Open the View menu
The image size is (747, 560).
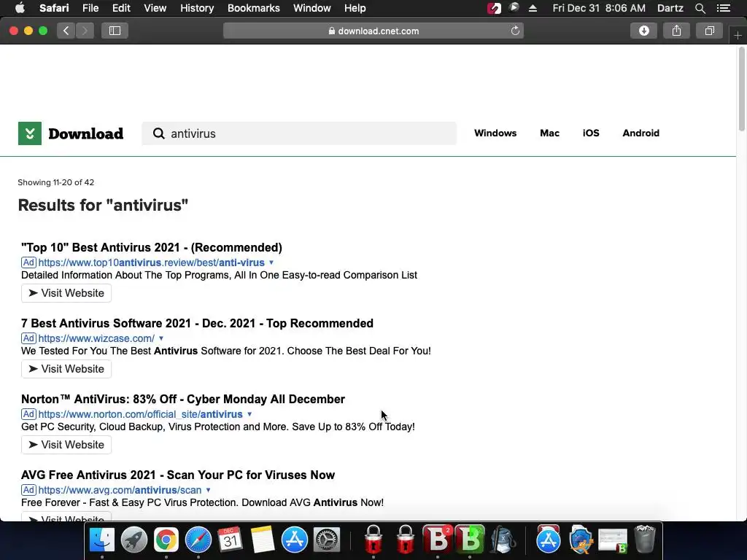coord(155,8)
